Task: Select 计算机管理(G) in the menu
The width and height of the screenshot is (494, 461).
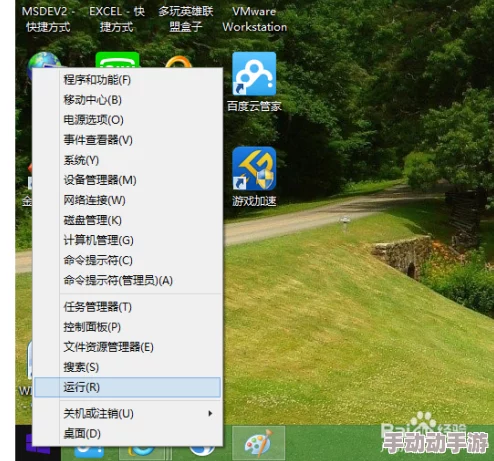Action: pos(127,240)
